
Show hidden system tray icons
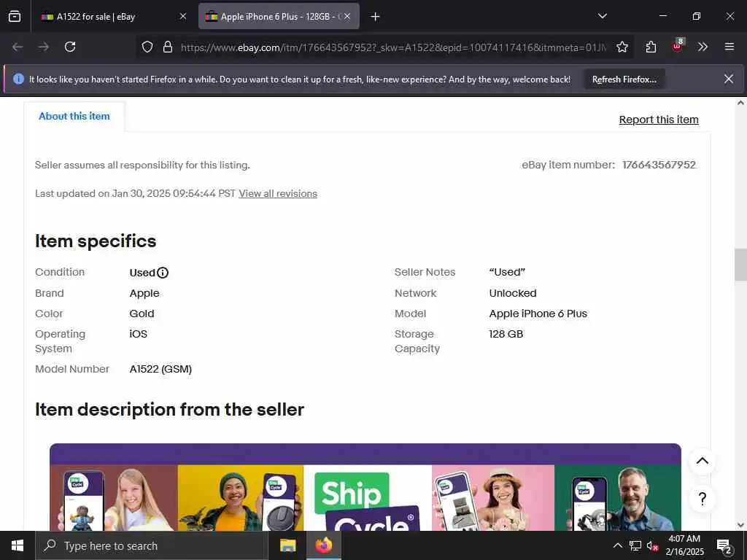pyautogui.click(x=617, y=545)
